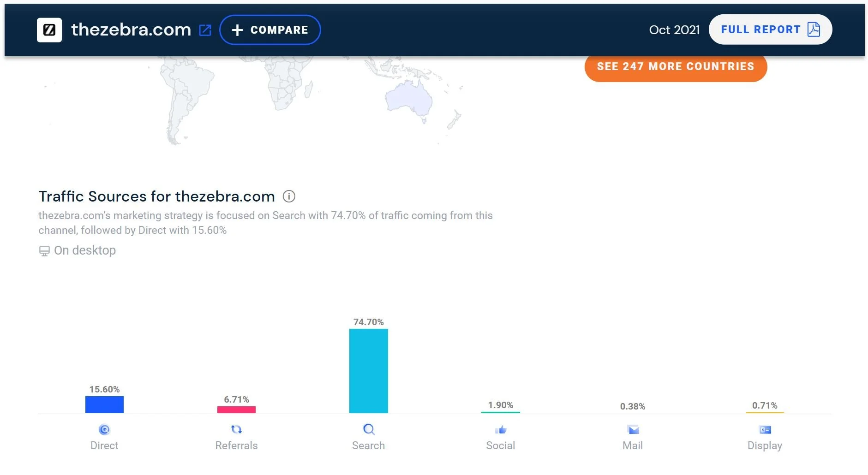Click the Search magnifier icon

[369, 429]
